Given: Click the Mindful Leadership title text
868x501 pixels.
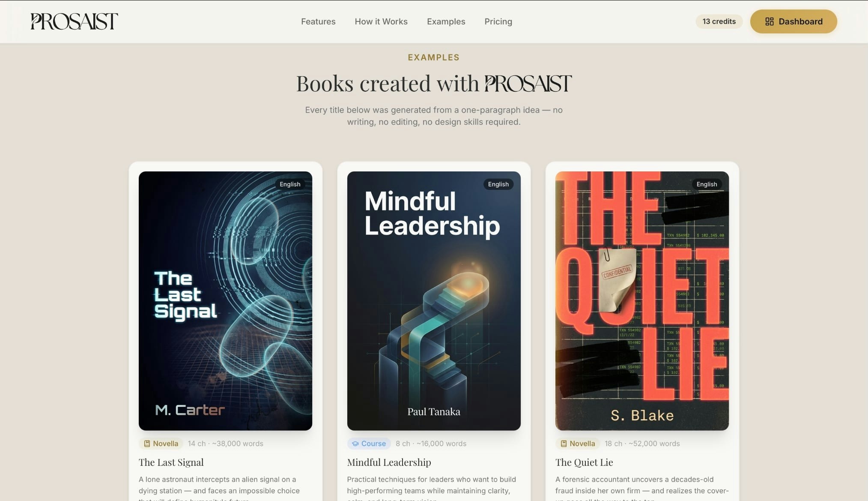Looking at the screenshot, I should (x=389, y=462).
